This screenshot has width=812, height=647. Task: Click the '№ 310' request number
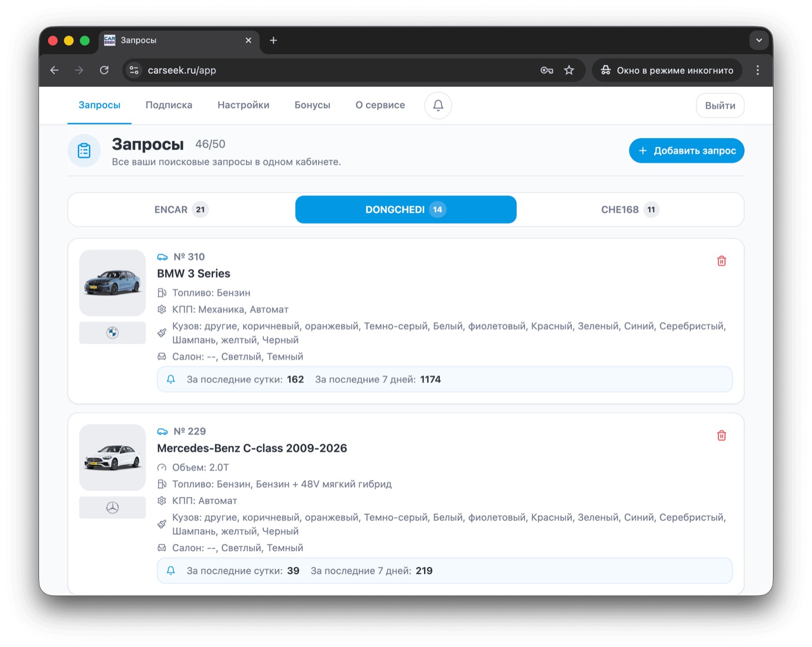[x=189, y=257]
